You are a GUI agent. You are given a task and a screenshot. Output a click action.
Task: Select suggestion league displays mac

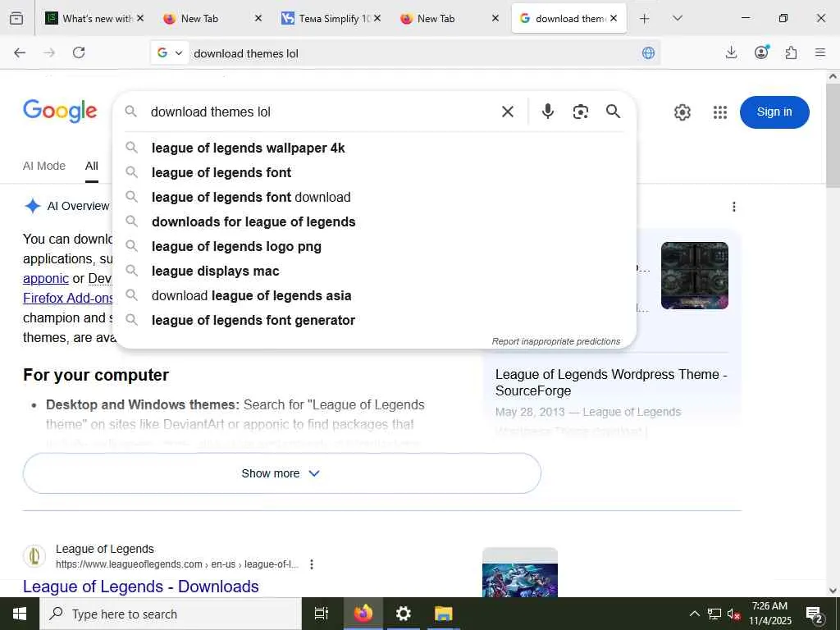tap(374, 271)
